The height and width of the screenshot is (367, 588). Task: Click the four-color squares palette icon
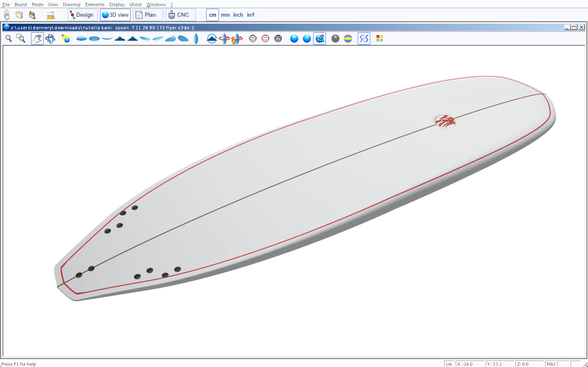(380, 39)
